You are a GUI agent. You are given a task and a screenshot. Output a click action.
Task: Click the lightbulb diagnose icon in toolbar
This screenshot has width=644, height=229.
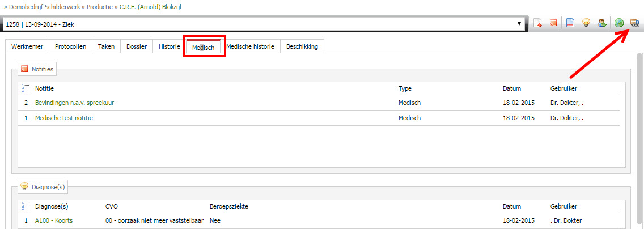click(x=586, y=23)
